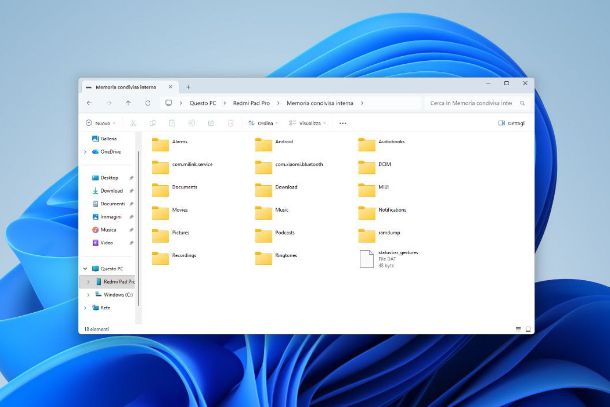The height and width of the screenshot is (407, 610).
Task: Click Memoria condivisa interna breadcrumb segment
Action: click(320, 103)
